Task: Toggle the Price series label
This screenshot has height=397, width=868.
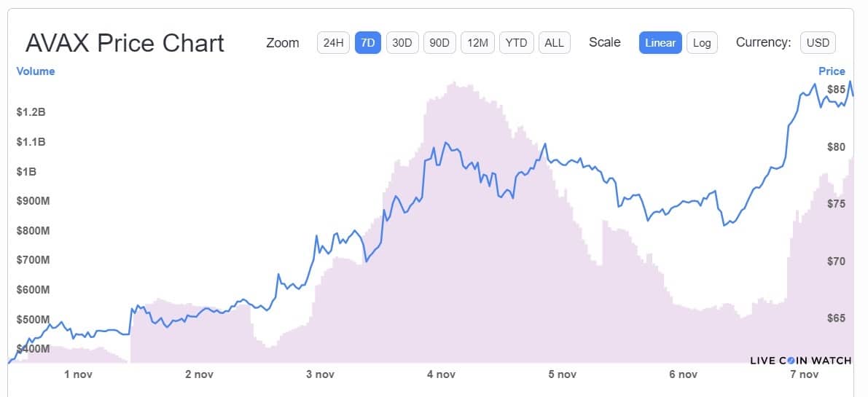Action: tap(832, 71)
